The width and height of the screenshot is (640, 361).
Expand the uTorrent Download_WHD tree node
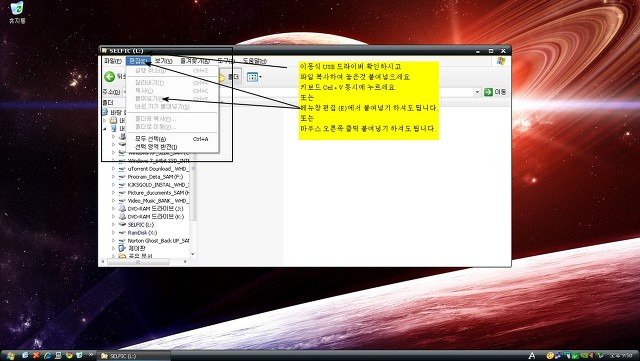113,169
